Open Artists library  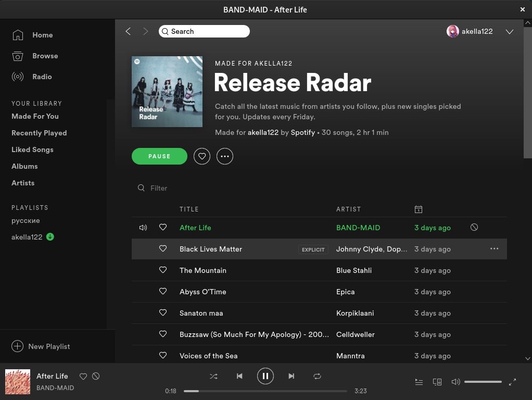[x=23, y=183]
